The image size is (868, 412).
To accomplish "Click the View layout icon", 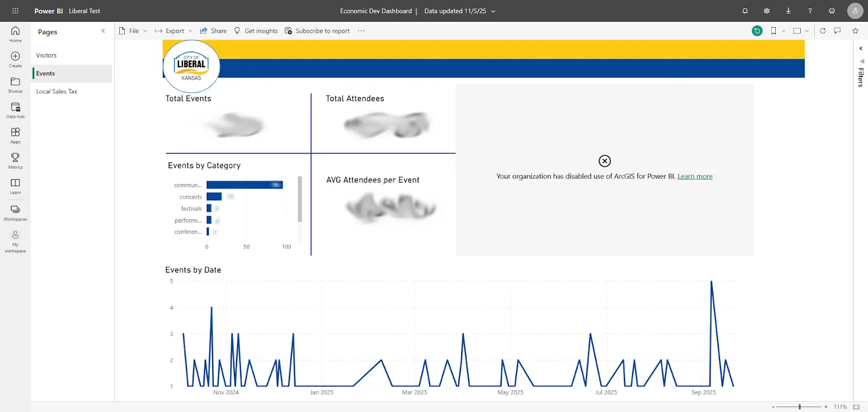I will click(797, 31).
